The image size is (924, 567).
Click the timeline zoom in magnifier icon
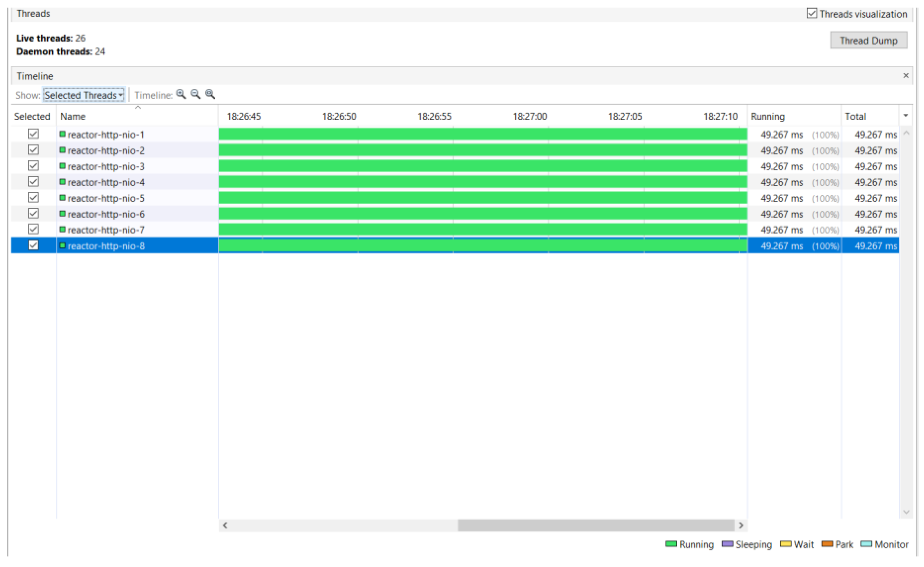[x=181, y=94]
